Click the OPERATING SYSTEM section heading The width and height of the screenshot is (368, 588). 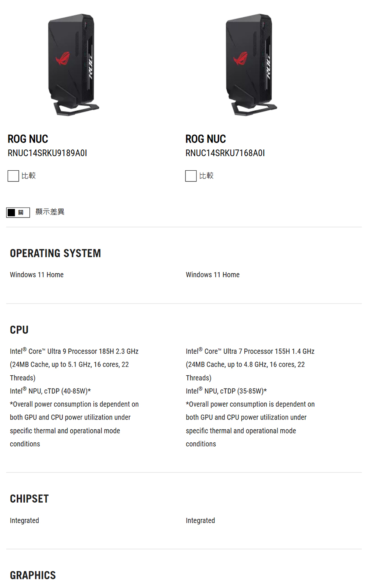coord(56,254)
